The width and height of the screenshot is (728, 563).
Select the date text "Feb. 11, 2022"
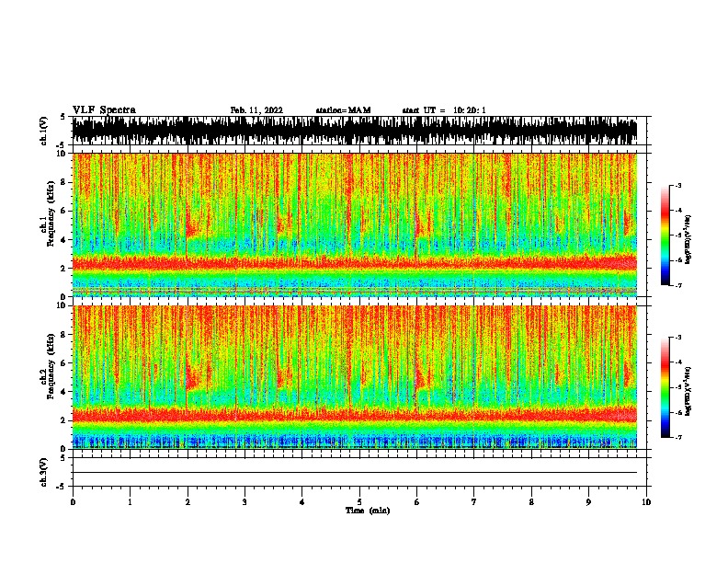tap(256, 110)
